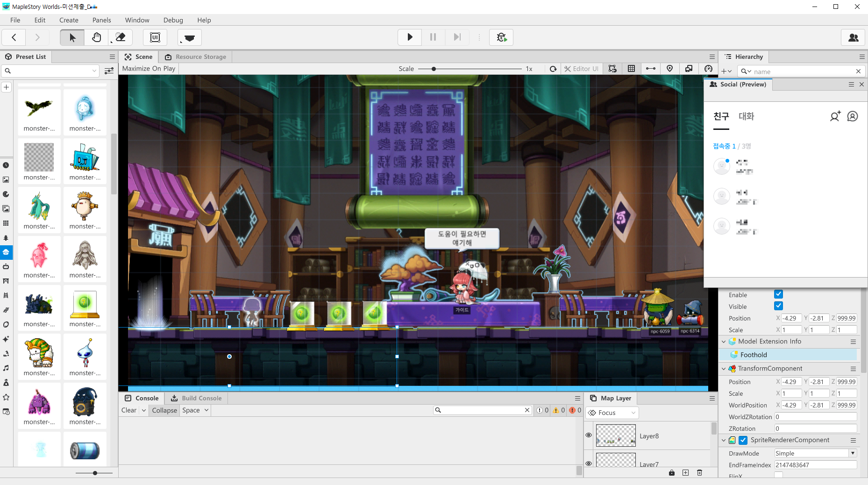Click the step-forward playback button
The height and width of the screenshot is (485, 868).
(x=457, y=37)
